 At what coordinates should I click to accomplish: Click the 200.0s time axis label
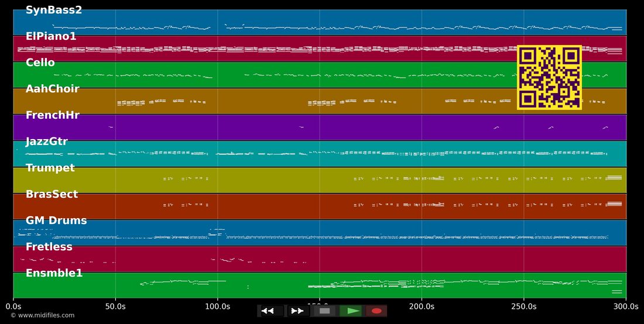point(422,306)
